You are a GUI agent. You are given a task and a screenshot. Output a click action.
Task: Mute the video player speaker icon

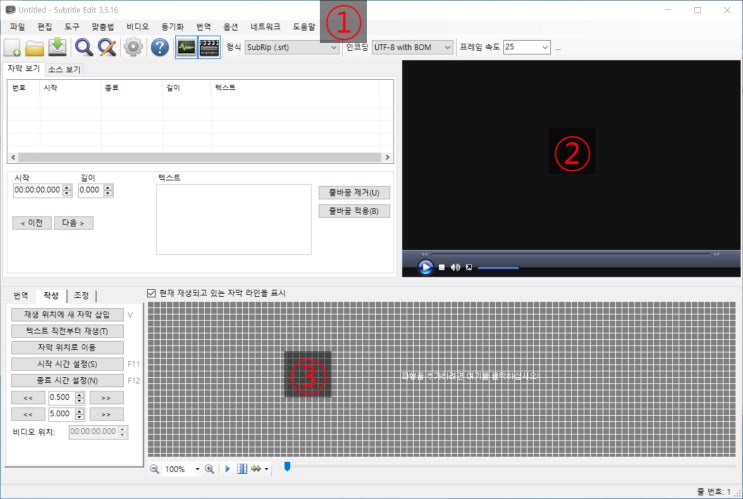click(454, 267)
